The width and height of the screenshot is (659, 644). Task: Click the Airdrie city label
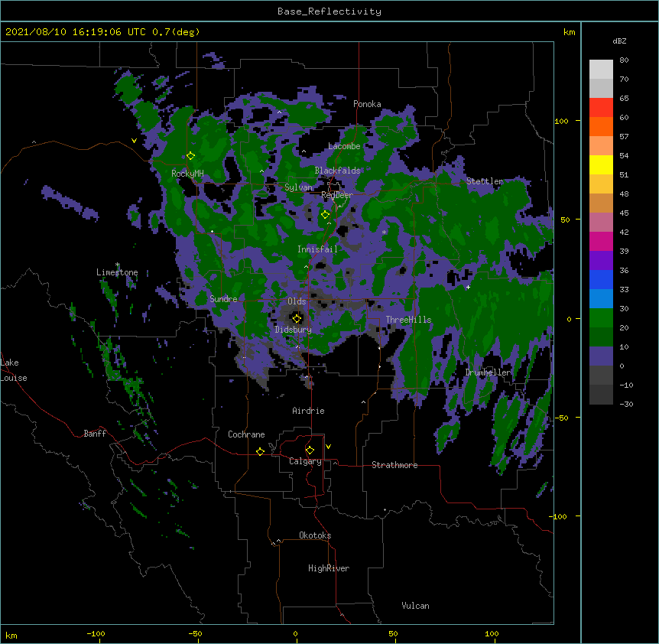(x=308, y=411)
